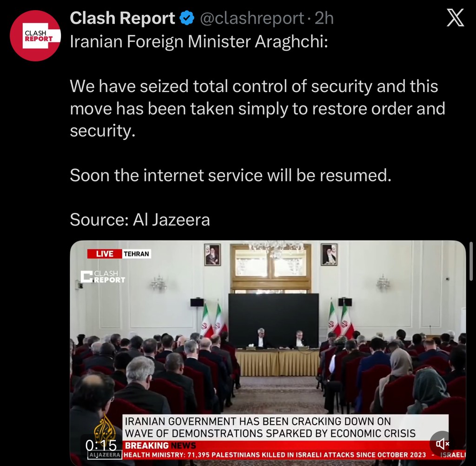The width and height of the screenshot is (476, 466).
Task: Click the BREAKING NEWS banner
Action: click(x=160, y=446)
